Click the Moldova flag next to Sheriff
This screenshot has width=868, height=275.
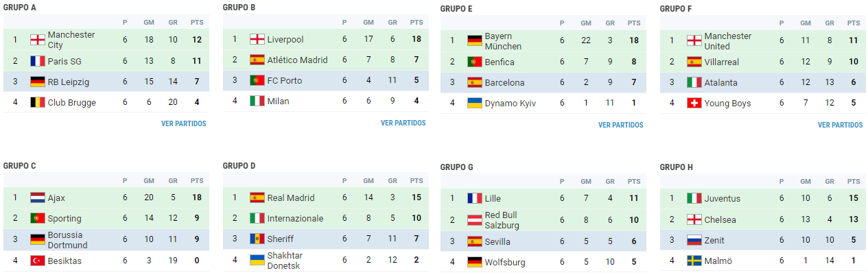tap(257, 239)
